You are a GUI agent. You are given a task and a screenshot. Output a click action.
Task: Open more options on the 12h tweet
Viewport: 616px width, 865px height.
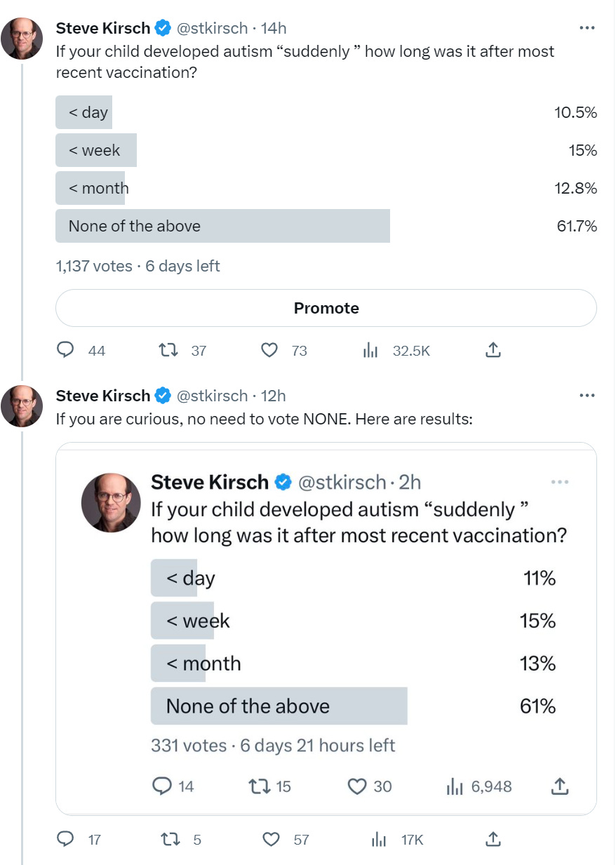pos(587,396)
